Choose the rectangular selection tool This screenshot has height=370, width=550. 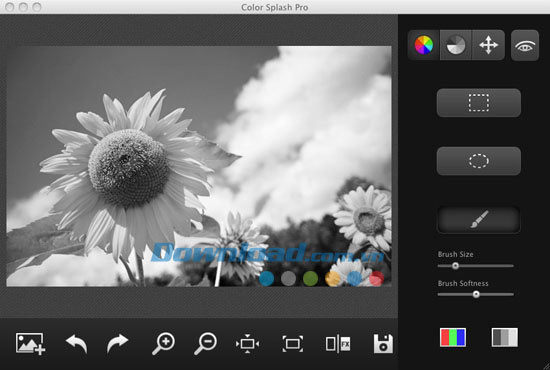point(478,103)
